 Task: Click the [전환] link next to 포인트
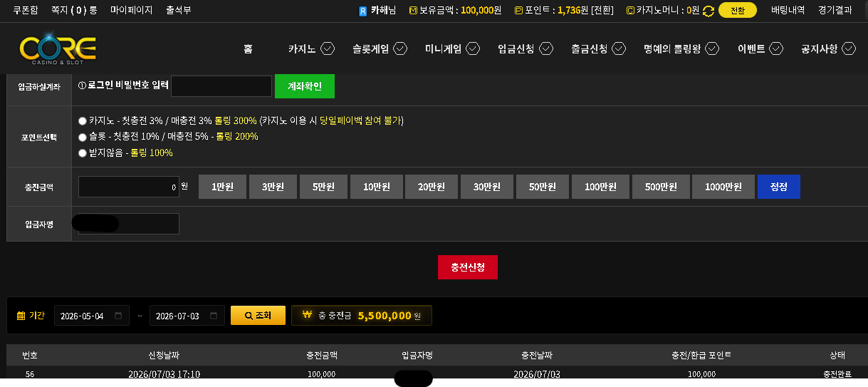(x=602, y=11)
